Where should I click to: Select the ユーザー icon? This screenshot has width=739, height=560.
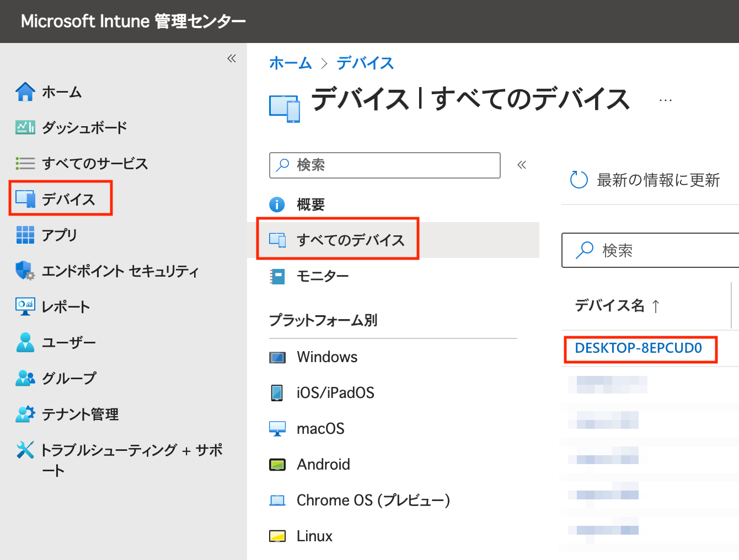[24, 342]
